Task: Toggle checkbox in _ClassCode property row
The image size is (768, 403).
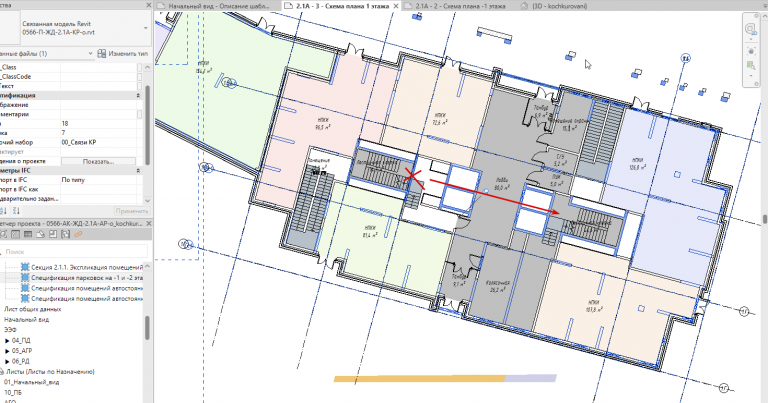Action: (140, 76)
